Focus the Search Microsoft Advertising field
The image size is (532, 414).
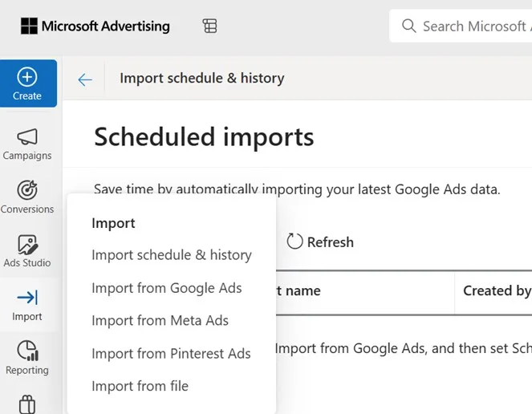coord(461,26)
